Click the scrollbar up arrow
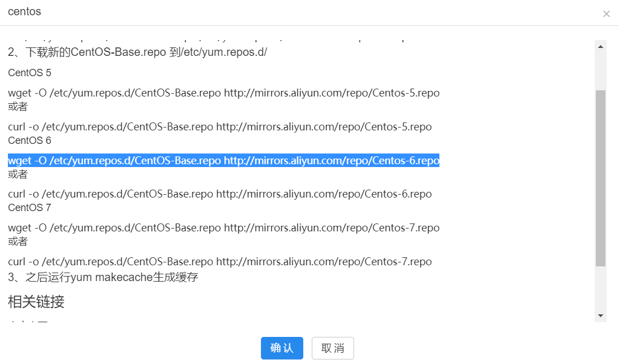The height and width of the screenshot is (364, 619). (600, 46)
